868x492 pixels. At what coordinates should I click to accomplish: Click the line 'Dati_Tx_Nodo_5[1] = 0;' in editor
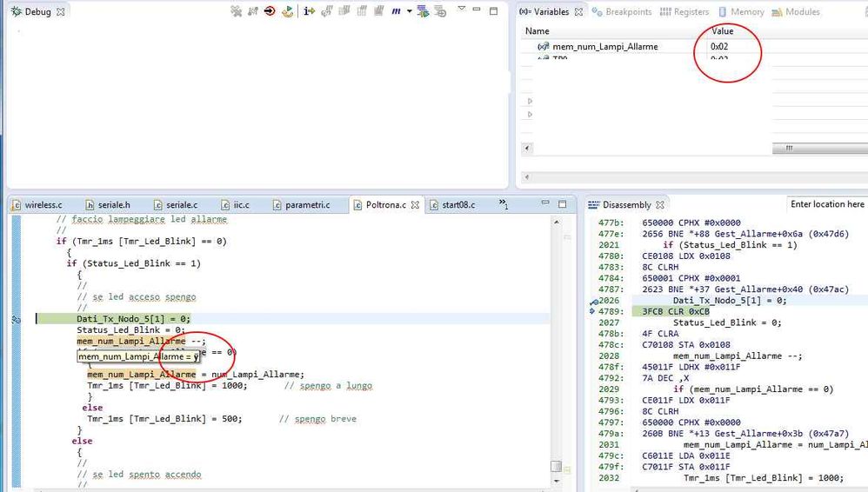click(133, 319)
